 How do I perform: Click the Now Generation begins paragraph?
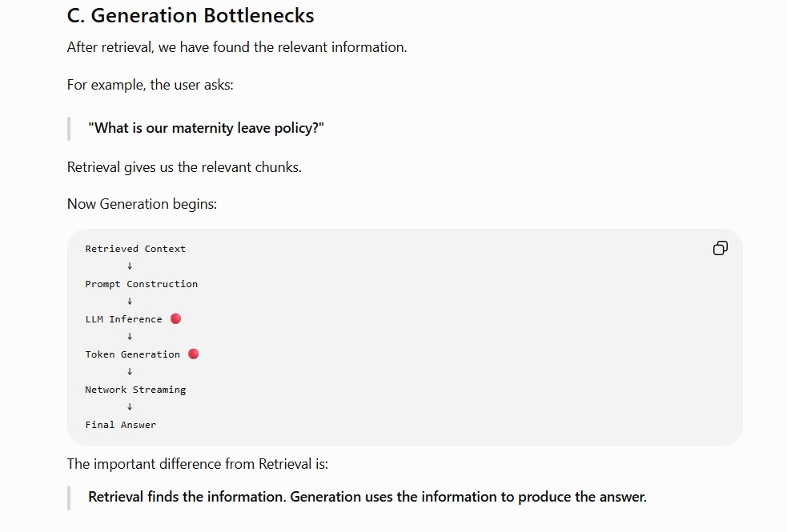142,204
